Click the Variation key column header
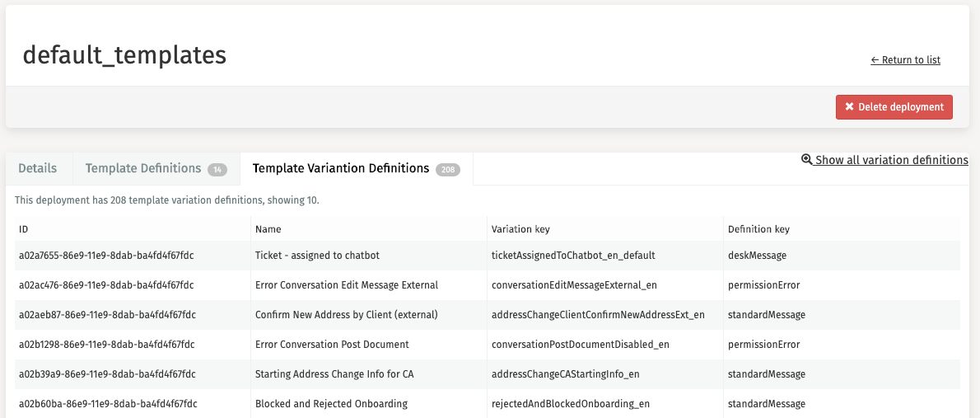Viewport: 980px width, 418px height. [x=520, y=229]
